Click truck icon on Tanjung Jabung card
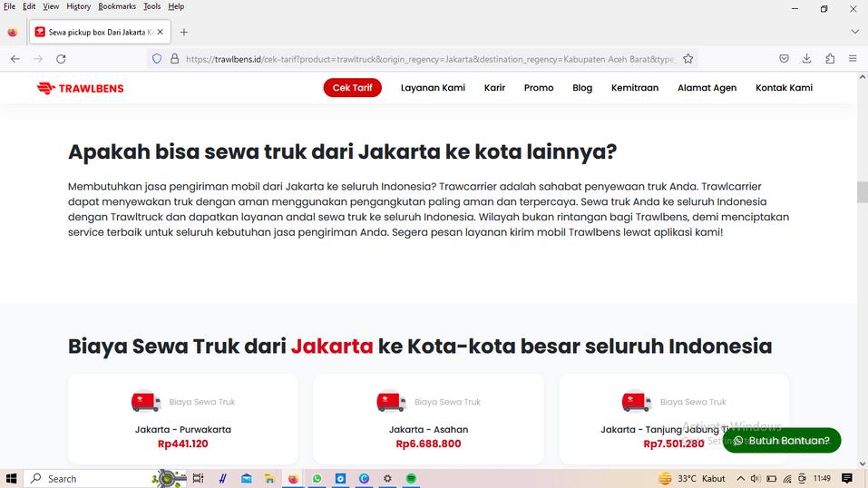 (x=637, y=402)
